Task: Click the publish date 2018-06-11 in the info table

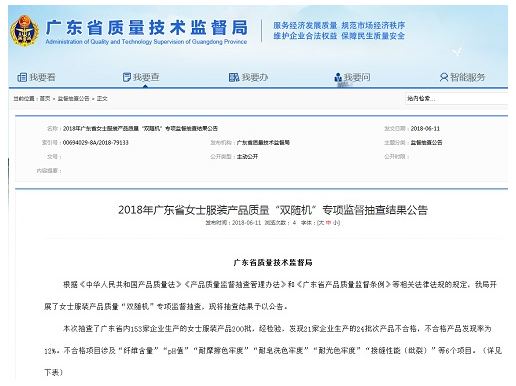Action: point(425,128)
